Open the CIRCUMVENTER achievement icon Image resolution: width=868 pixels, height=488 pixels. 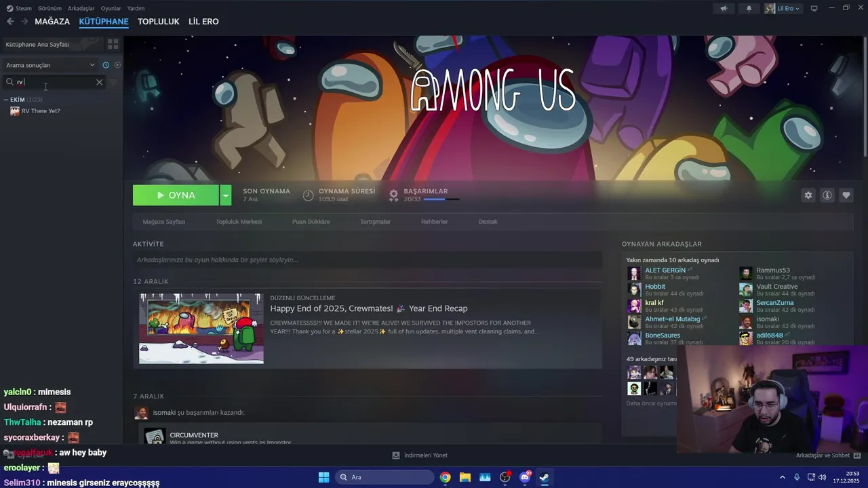155,436
